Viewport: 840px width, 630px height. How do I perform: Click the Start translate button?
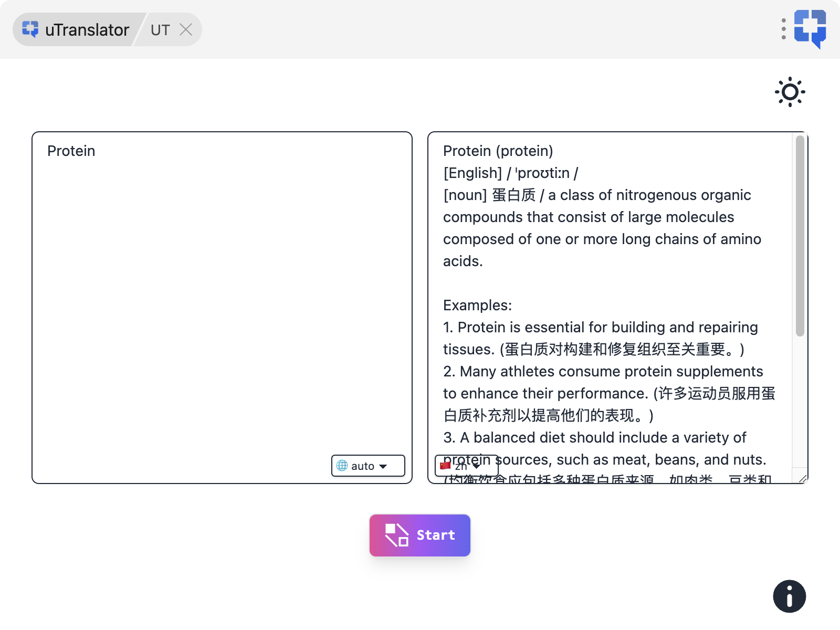tap(420, 535)
